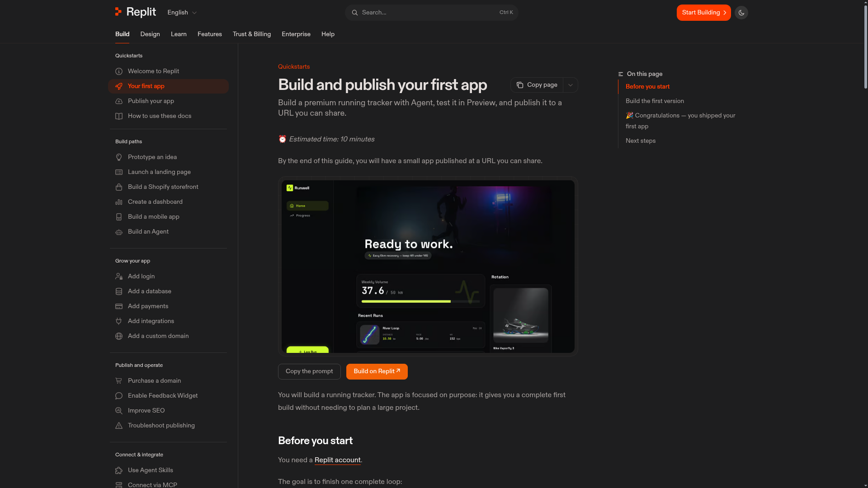Screen dimensions: 868x488
Task: Click the Start Building button
Action: (703, 13)
